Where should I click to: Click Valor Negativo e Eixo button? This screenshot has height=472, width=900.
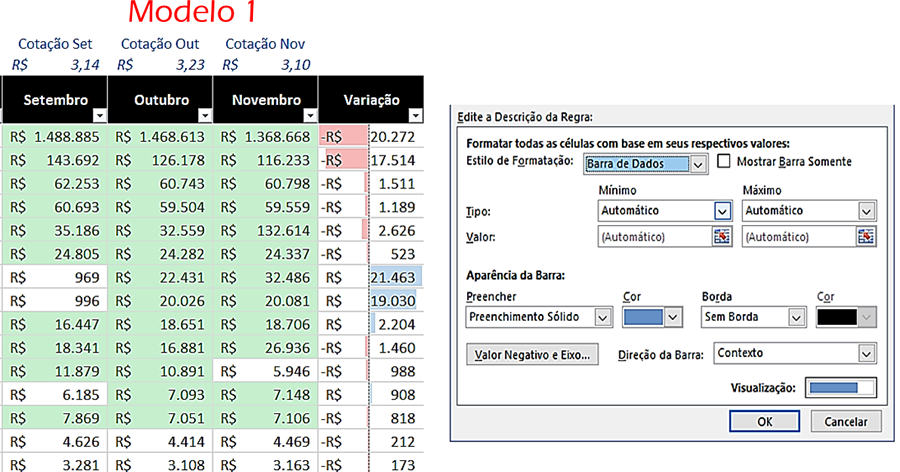click(x=532, y=355)
